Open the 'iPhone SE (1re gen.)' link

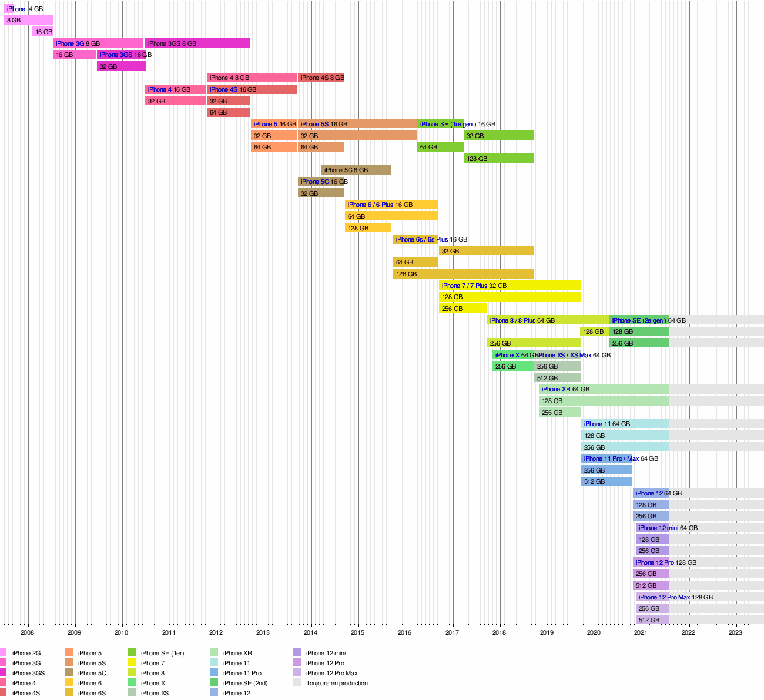448,124
